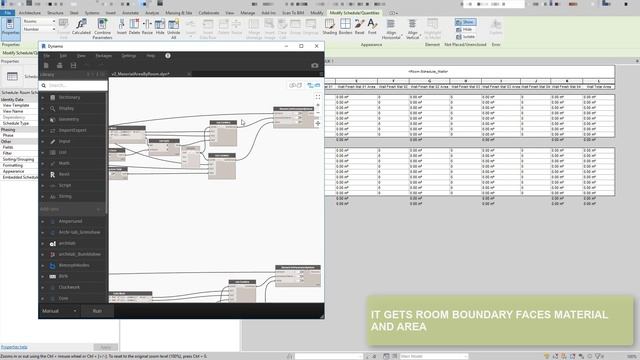The height and width of the screenshot is (360, 640).
Task: Click Reset icon in Appearance panel
Action: pyautogui.click(x=359, y=27)
